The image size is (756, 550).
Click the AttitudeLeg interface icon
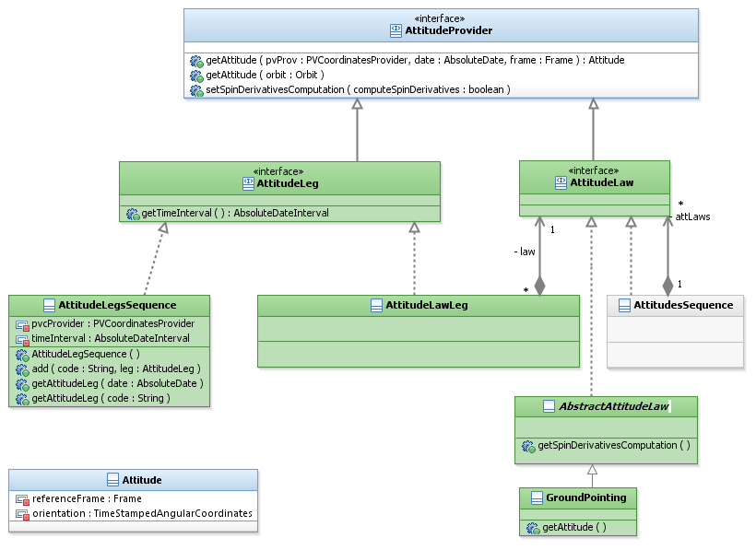[248, 183]
